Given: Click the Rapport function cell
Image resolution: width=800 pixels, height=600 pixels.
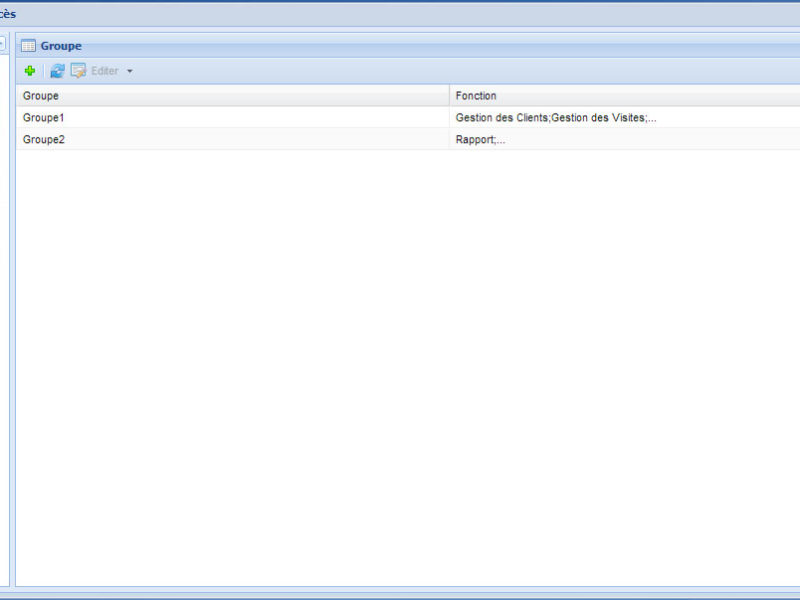Looking at the screenshot, I should pyautogui.click(x=480, y=140).
